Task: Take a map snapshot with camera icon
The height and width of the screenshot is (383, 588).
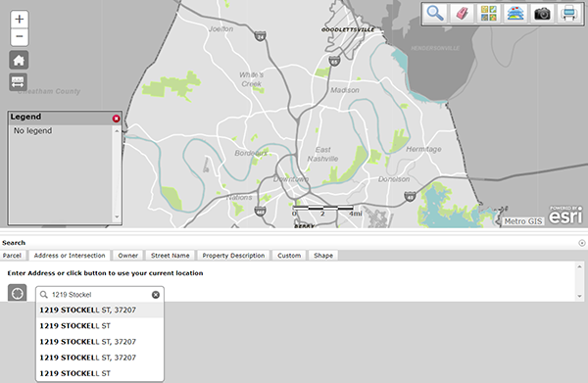Action: click(x=542, y=14)
